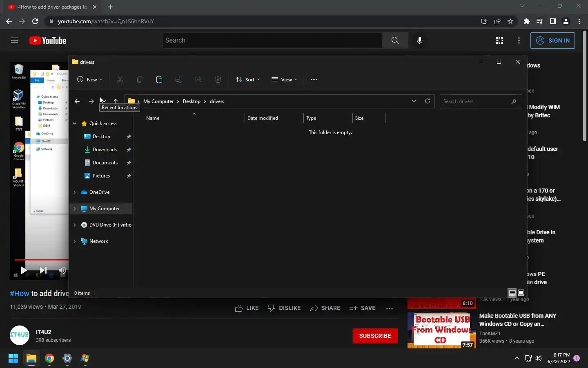Open the YouTube hamburger guide menu
Image resolution: width=588 pixels, height=368 pixels.
click(x=15, y=40)
